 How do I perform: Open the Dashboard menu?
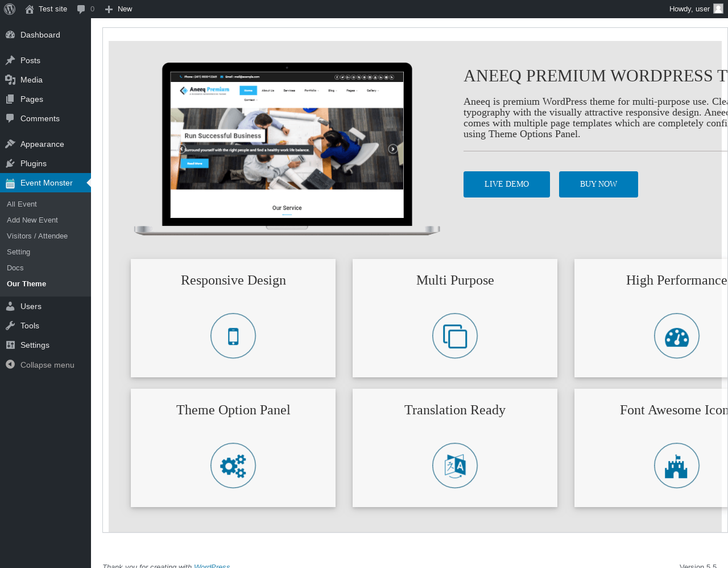(x=40, y=35)
